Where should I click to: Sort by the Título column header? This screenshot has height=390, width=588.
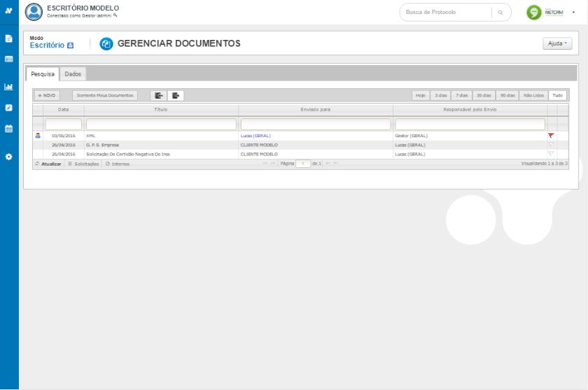pos(161,109)
